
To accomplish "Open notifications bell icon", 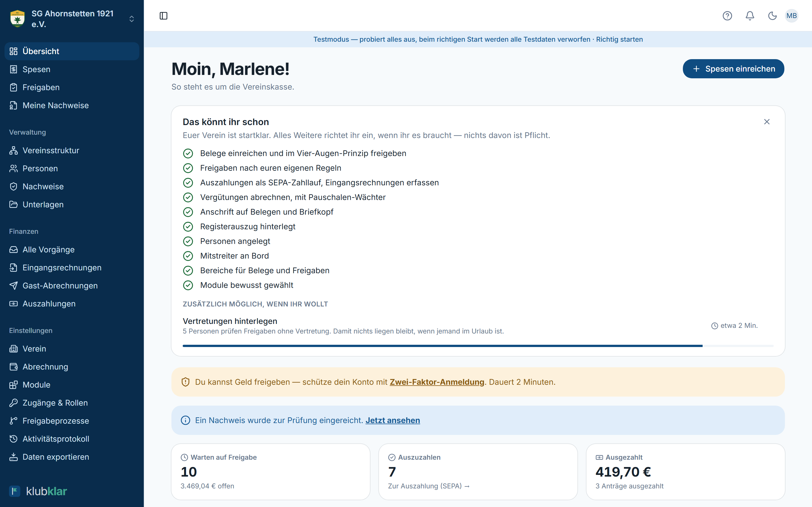I will coord(750,16).
